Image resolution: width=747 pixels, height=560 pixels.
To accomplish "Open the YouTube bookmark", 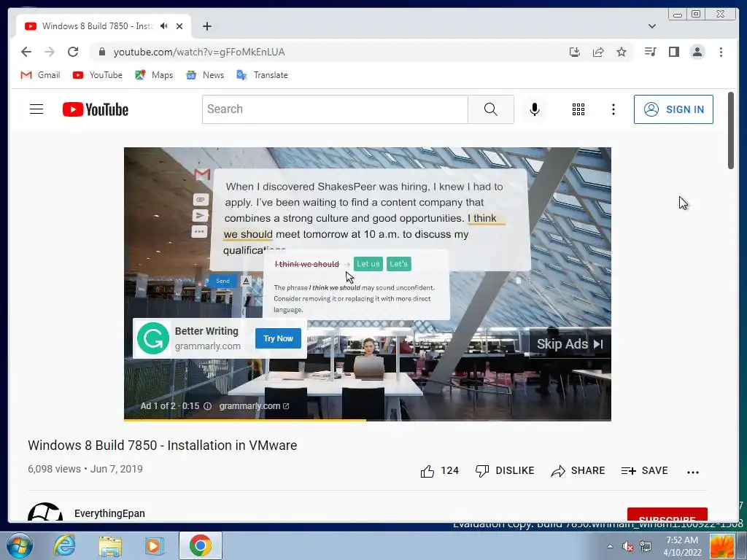I will 98,75.
